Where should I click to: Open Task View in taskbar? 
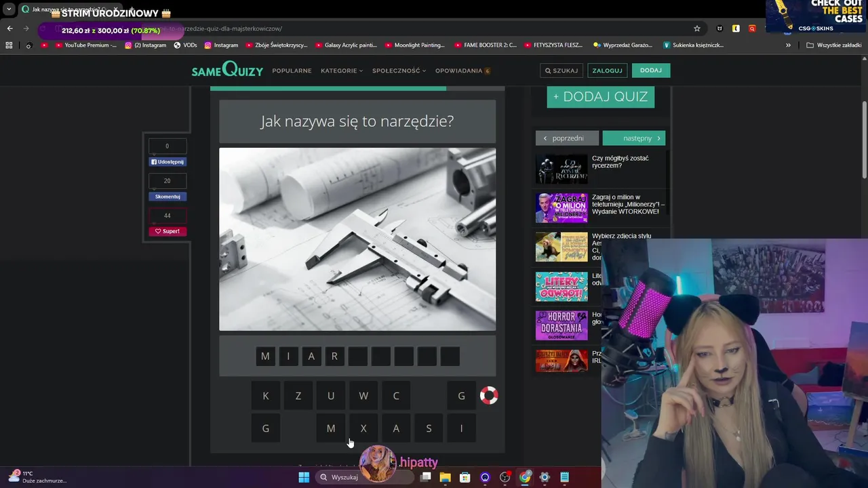click(x=426, y=477)
